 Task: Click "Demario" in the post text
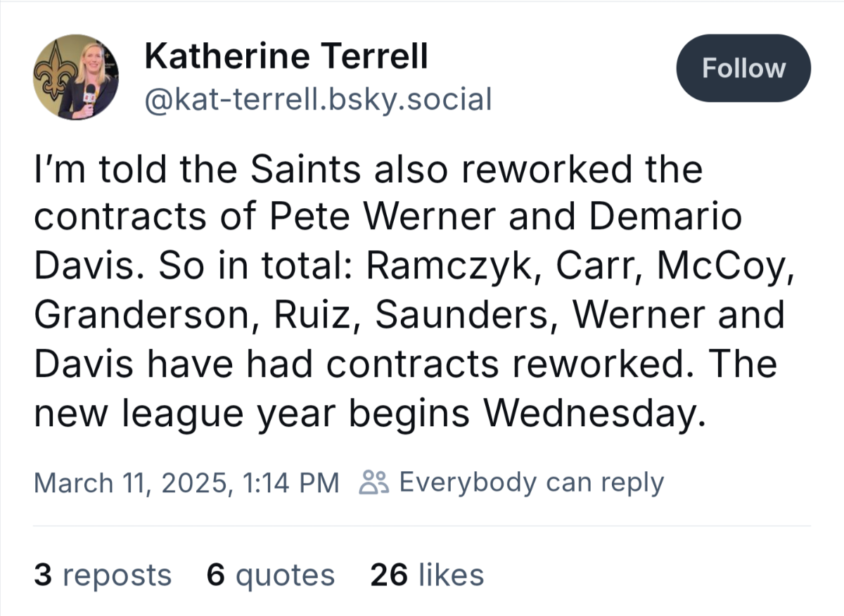click(665, 219)
